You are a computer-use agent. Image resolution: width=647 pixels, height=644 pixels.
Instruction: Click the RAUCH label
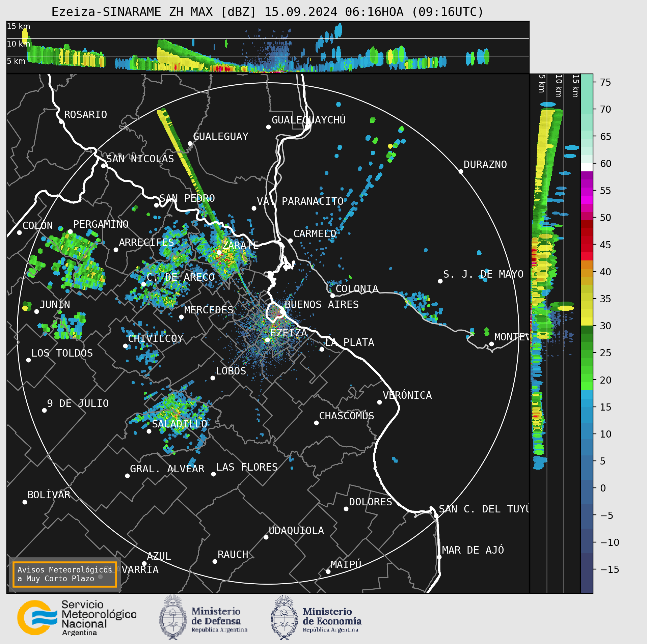[x=233, y=555]
